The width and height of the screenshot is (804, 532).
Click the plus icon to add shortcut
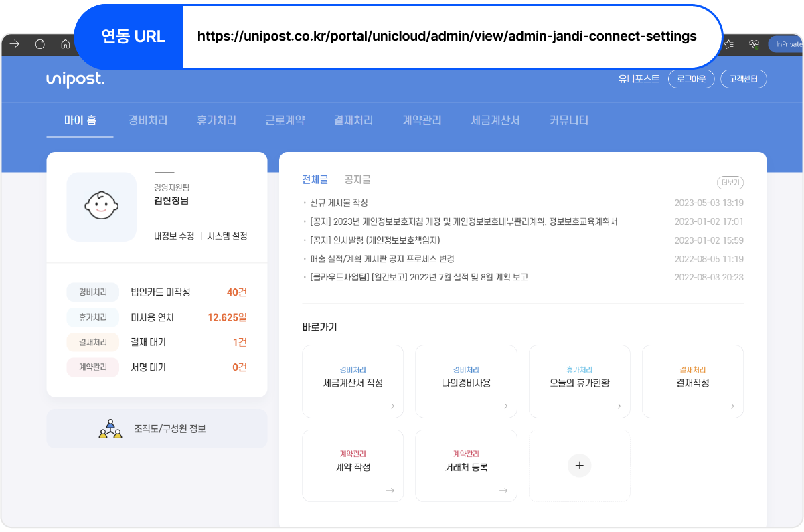click(x=579, y=465)
